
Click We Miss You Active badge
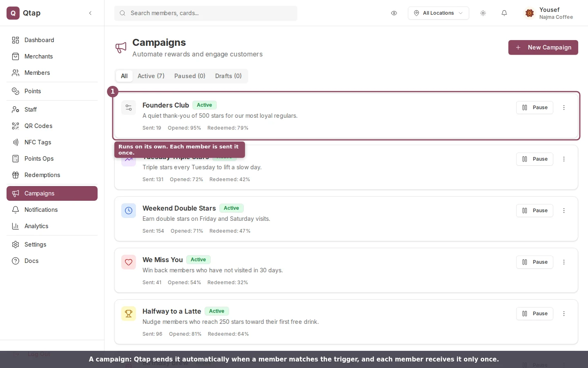click(x=198, y=260)
